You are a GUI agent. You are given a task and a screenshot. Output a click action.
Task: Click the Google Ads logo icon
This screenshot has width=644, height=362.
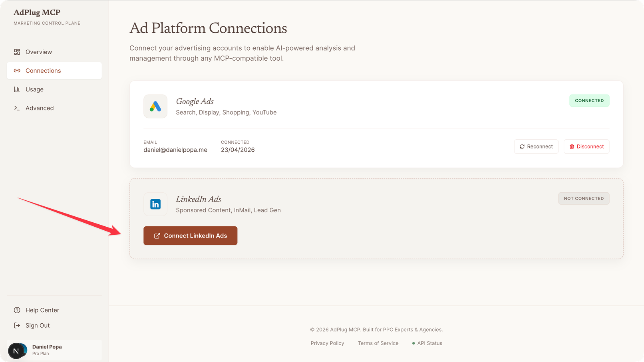pos(155,106)
